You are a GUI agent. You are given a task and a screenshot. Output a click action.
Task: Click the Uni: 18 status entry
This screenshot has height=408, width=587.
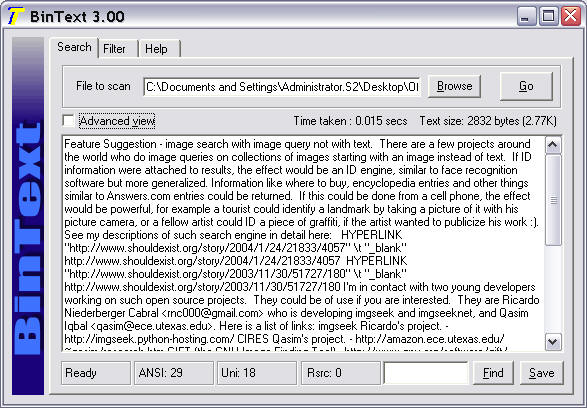coord(257,373)
